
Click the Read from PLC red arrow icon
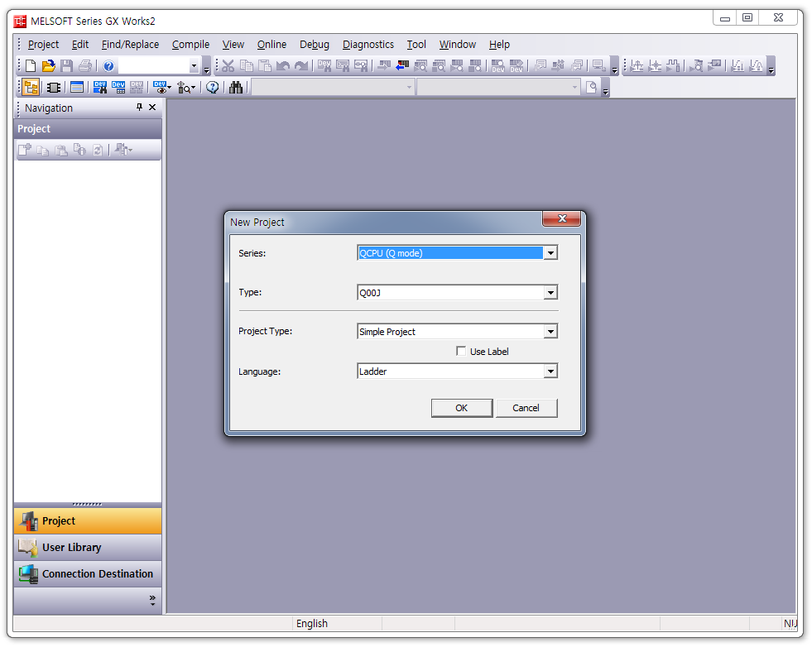(x=402, y=65)
